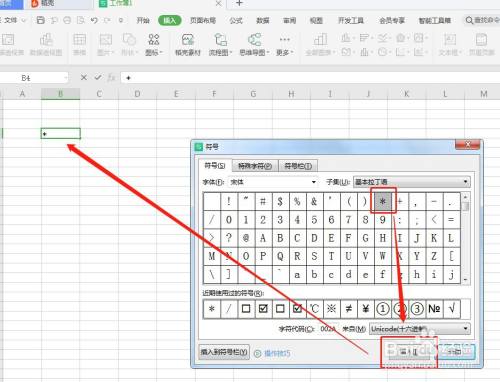This screenshot has width=500, height=382.
Task: Click the fx insert function icon
Action: click(111, 78)
